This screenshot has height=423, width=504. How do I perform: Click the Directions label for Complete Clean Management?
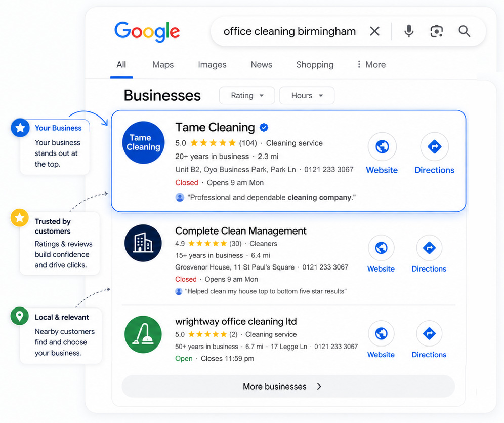(x=429, y=269)
